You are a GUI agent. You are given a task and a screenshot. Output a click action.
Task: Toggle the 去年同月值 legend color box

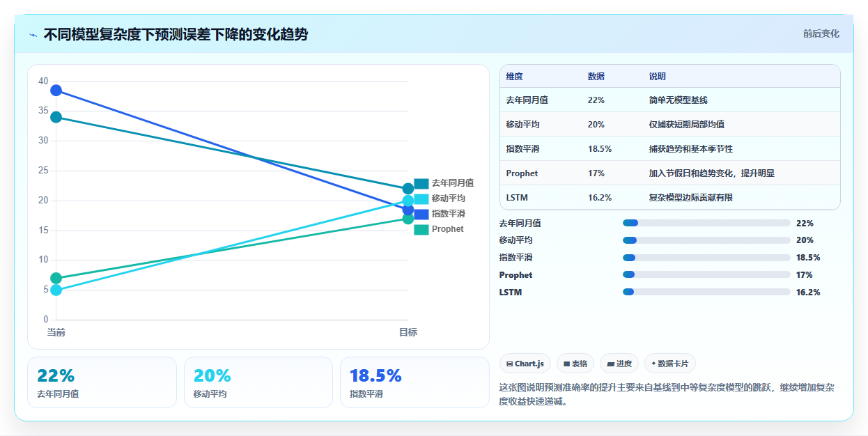[x=421, y=183]
